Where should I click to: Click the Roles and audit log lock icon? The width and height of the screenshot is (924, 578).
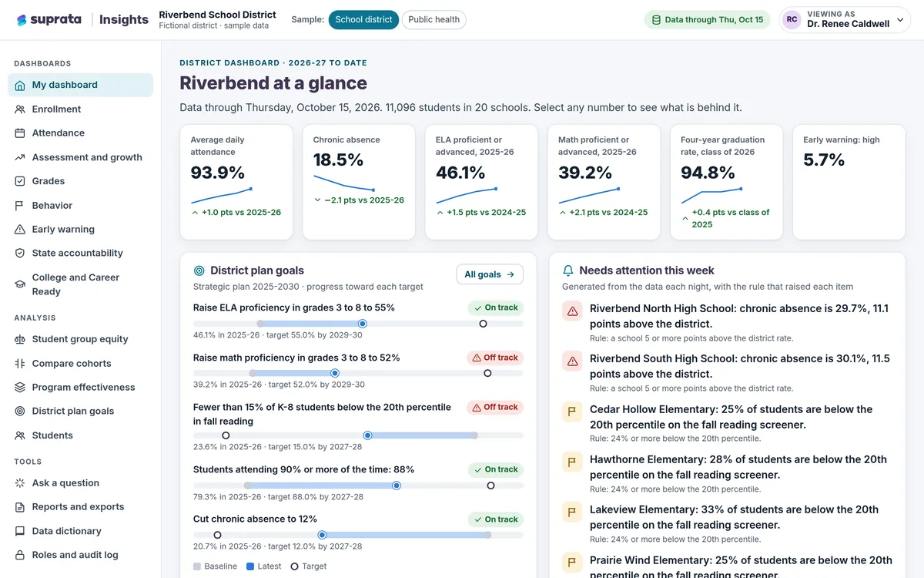(20, 555)
